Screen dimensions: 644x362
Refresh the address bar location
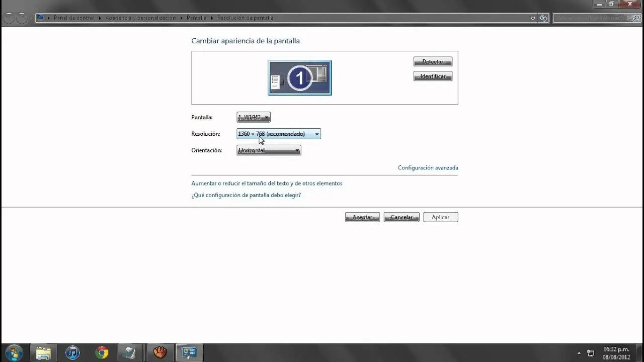[x=543, y=18]
